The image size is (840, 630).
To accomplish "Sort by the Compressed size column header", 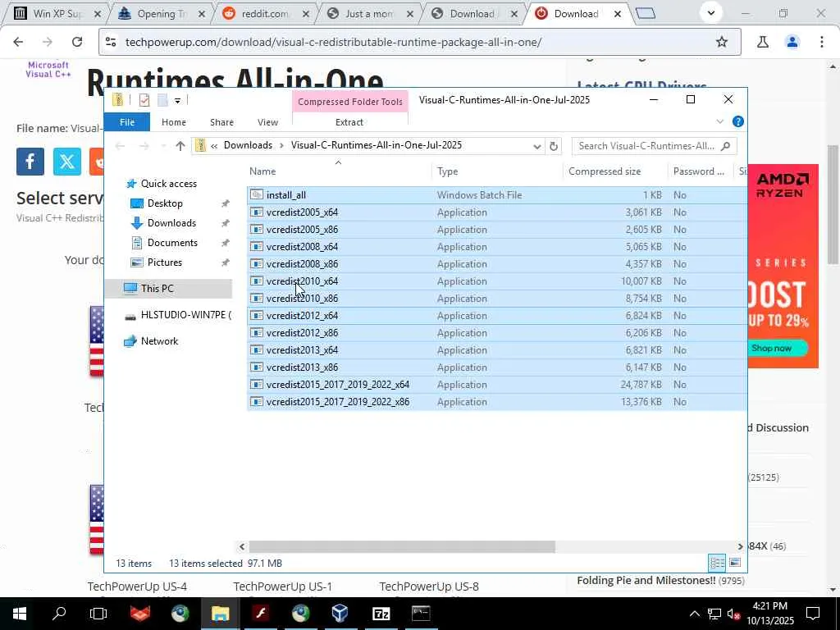I will (605, 171).
